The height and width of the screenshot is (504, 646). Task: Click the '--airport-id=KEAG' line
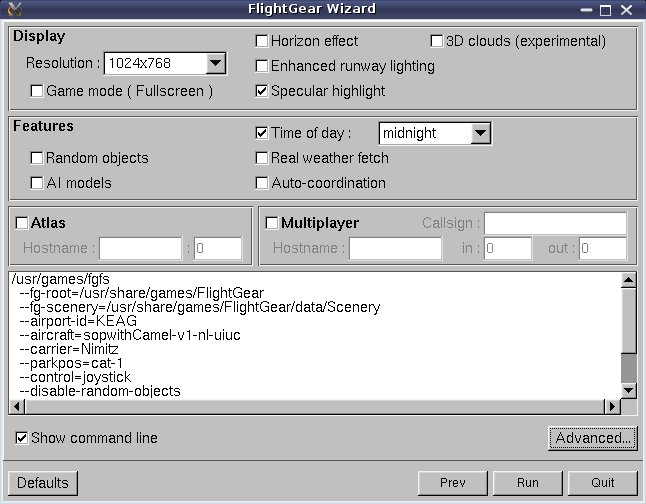pos(78,321)
